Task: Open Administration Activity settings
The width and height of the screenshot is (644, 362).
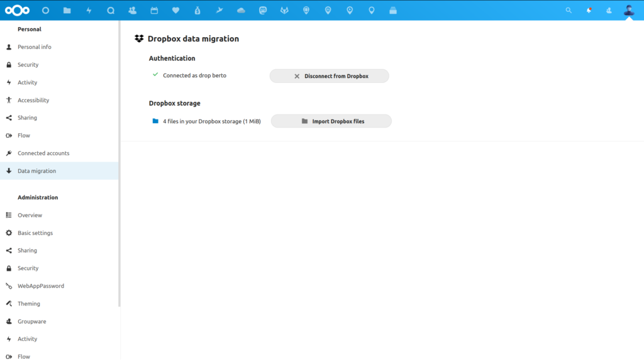Action: pyautogui.click(x=59, y=339)
